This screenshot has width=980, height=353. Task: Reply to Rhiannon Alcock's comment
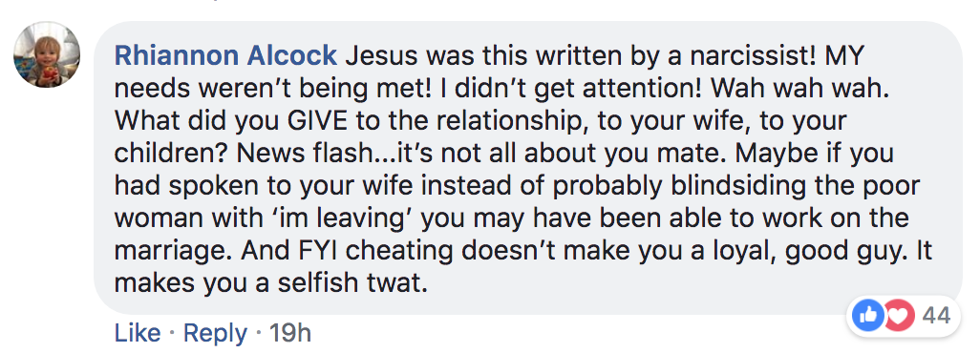click(215, 334)
